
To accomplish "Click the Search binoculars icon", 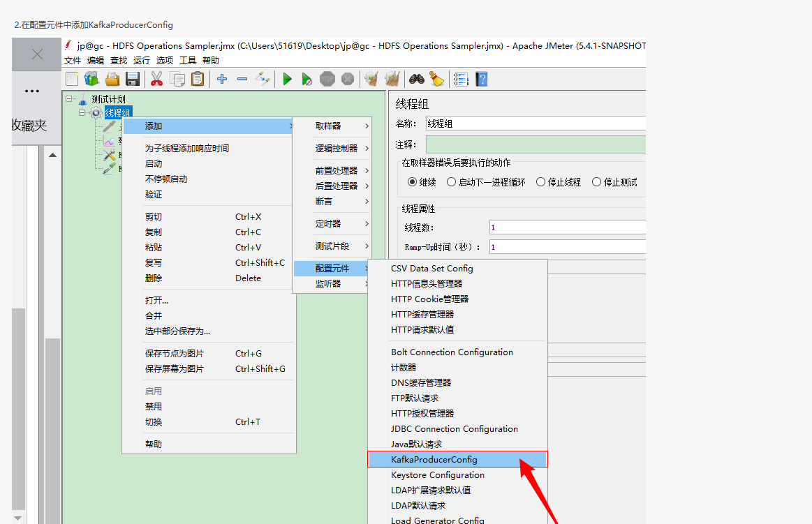I will tap(417, 79).
